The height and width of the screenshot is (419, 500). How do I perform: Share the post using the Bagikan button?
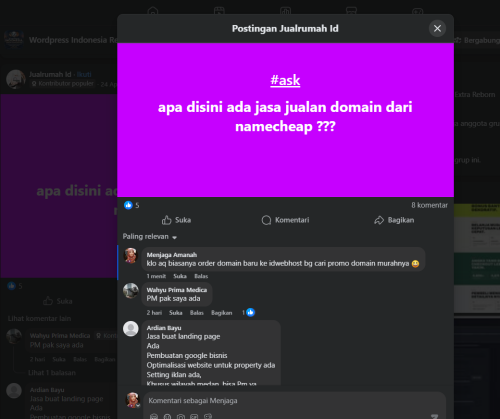[x=394, y=220]
